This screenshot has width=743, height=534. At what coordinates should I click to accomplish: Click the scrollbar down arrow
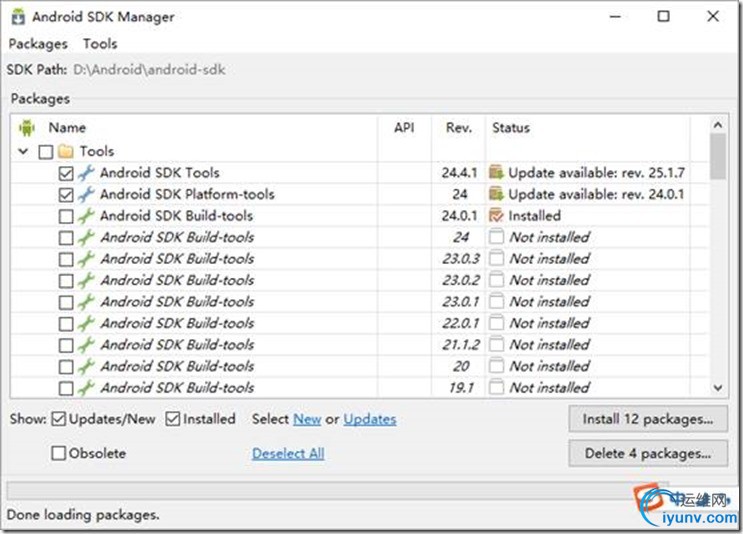718,388
